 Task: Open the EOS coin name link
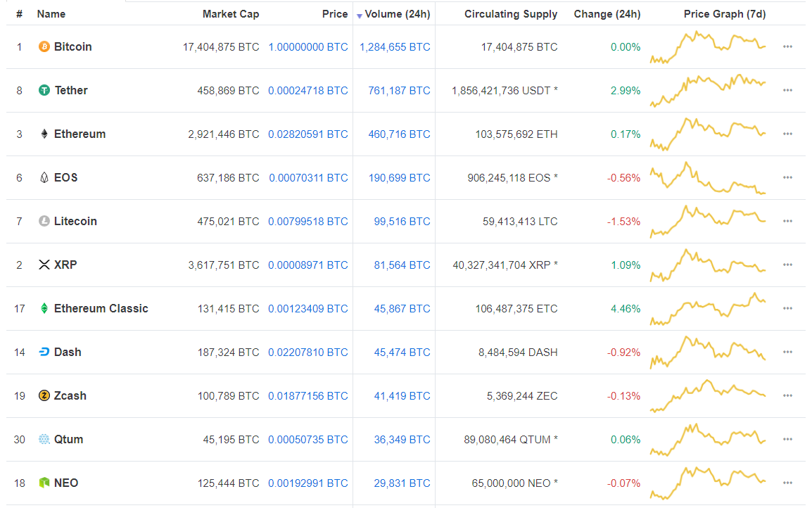click(x=65, y=178)
